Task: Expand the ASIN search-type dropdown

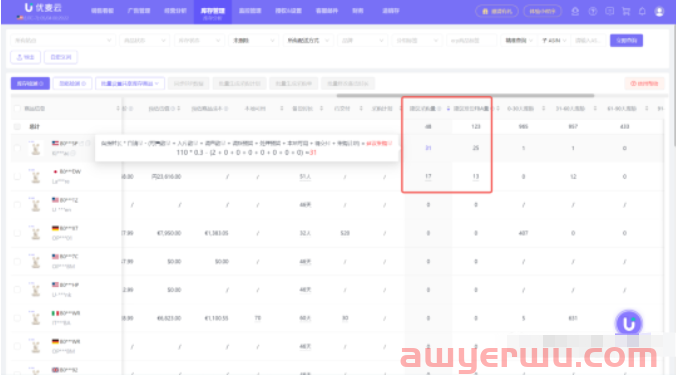Action: click(x=554, y=41)
